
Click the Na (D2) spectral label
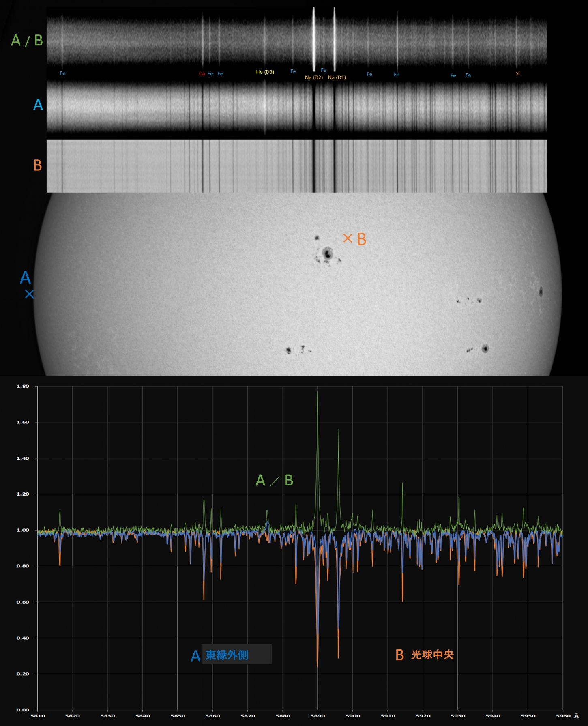314,77
